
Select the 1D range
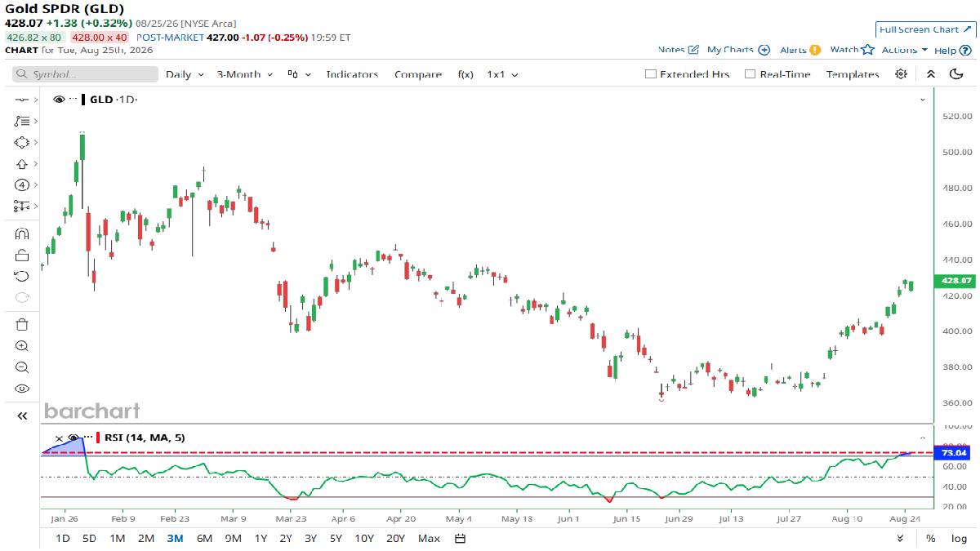point(63,538)
